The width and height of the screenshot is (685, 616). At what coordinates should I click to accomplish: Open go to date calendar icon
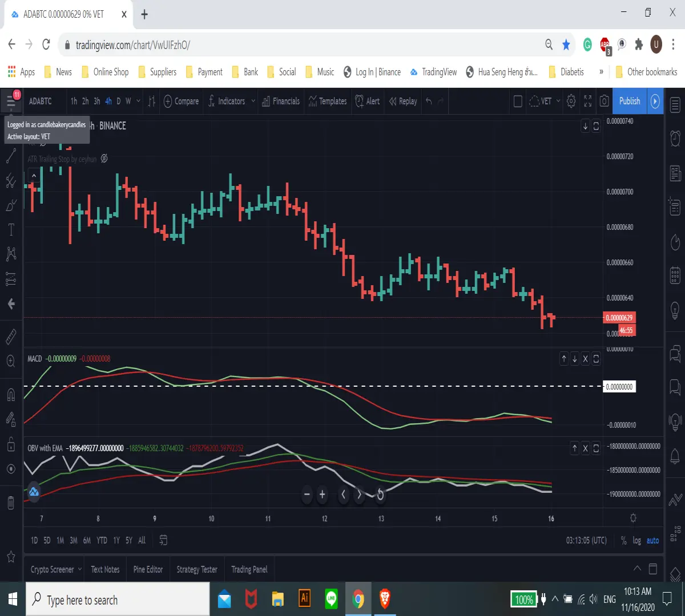tap(163, 540)
